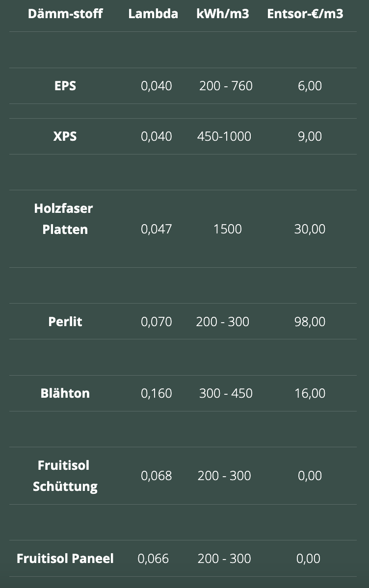Click the Holzfaser Platten row label
Screen dimensions: 369x588
64,219
